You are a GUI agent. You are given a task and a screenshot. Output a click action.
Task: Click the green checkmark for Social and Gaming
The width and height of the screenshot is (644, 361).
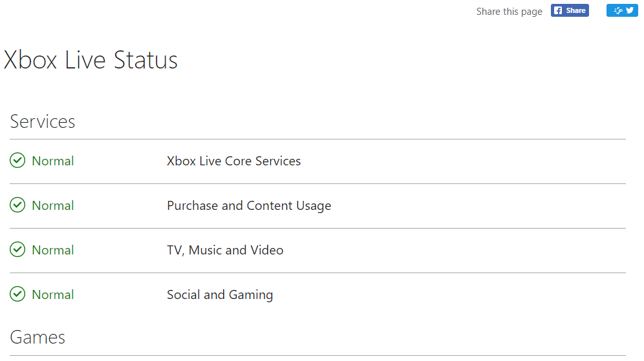17,294
